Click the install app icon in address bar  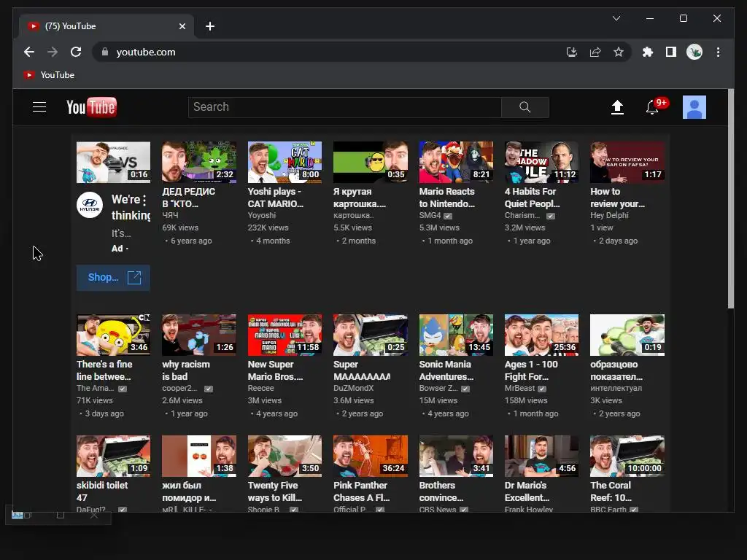tap(572, 52)
